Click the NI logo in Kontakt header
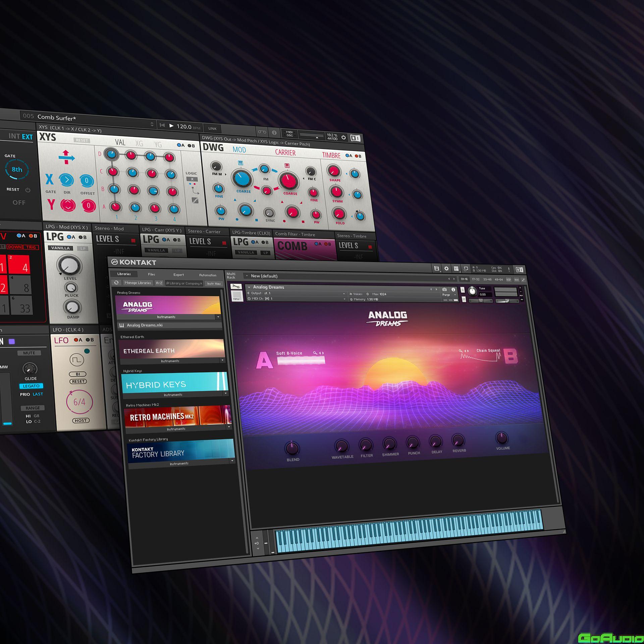The image size is (644, 644). click(x=520, y=270)
